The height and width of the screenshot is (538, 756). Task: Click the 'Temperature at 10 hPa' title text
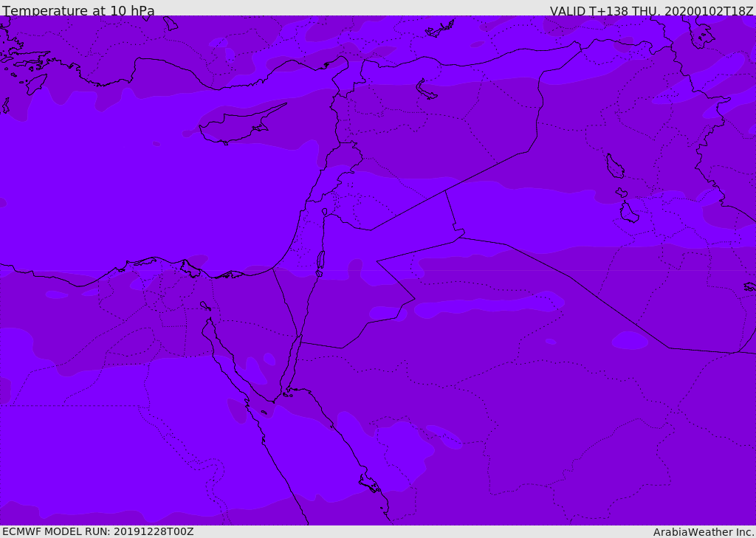78,10
